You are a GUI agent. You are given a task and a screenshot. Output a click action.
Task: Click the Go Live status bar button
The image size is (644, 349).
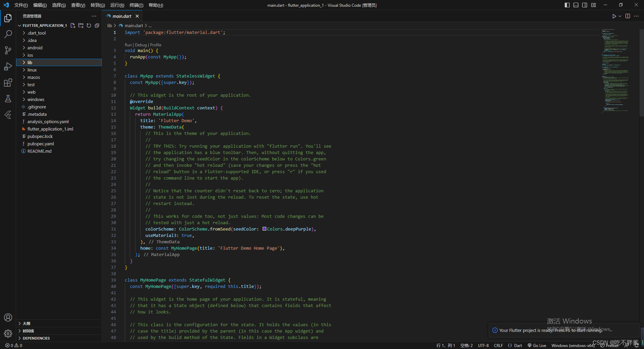537,345
